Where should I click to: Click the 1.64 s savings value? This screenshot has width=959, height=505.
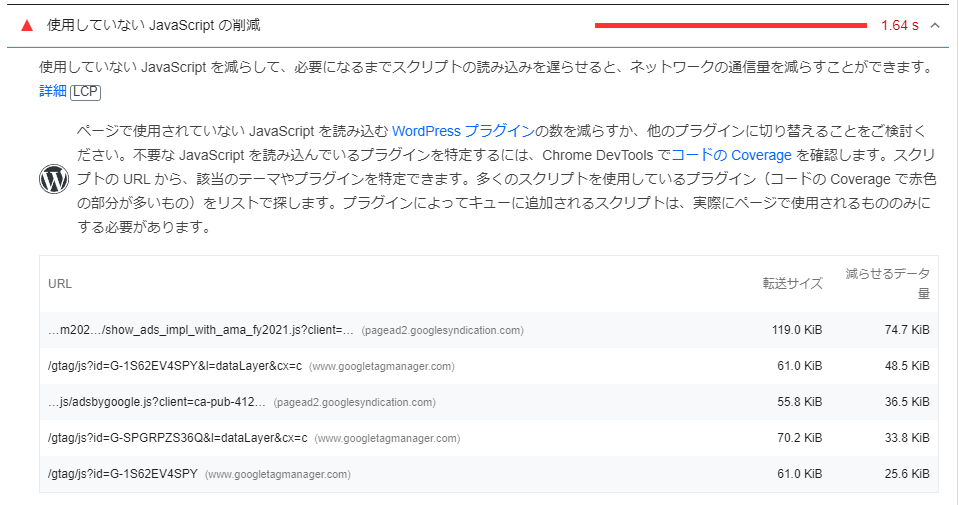(x=900, y=26)
